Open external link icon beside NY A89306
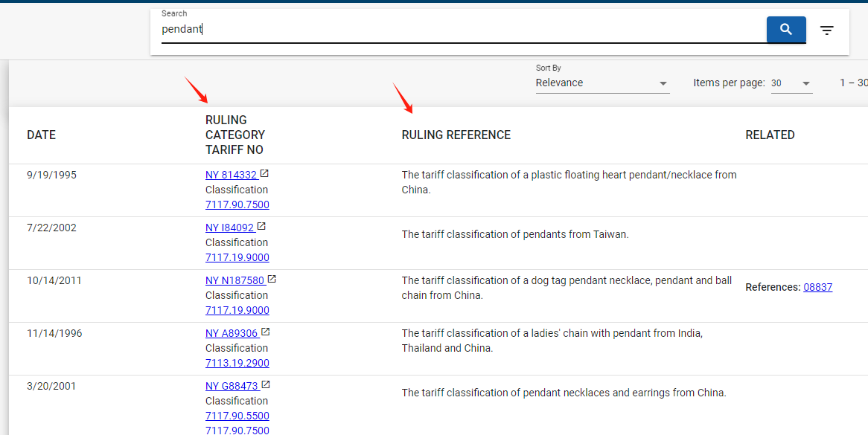The image size is (868, 435). click(x=265, y=332)
